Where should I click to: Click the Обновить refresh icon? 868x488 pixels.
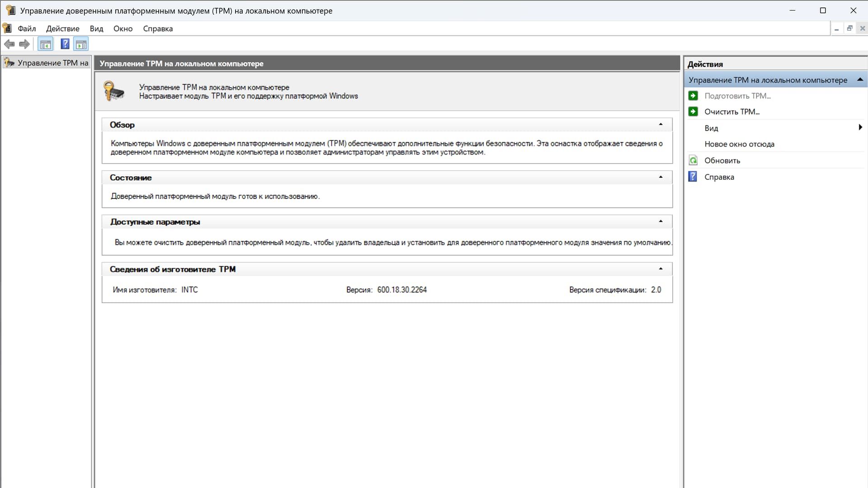click(693, 160)
